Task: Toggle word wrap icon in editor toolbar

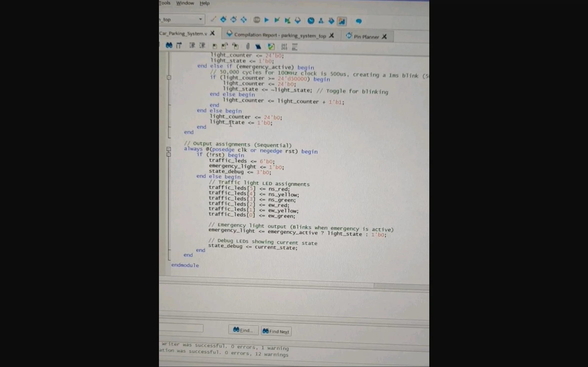Action: tap(295, 47)
